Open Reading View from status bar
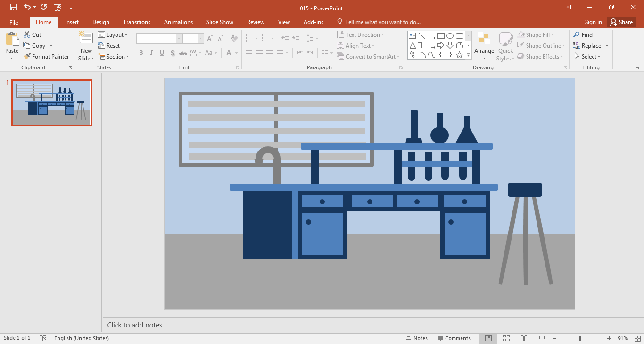Viewport: 644px width, 344px height. 524,338
